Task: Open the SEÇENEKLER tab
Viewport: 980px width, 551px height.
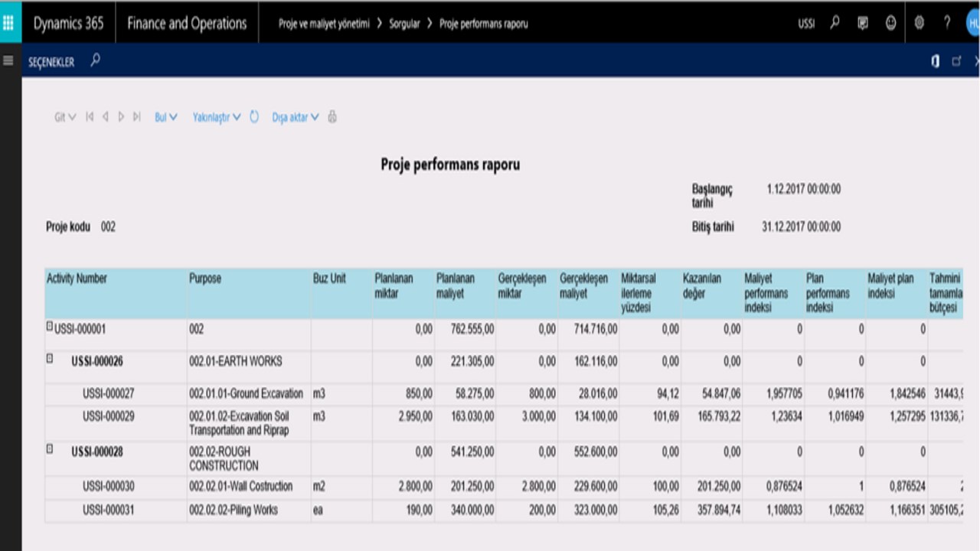Action: coord(51,62)
